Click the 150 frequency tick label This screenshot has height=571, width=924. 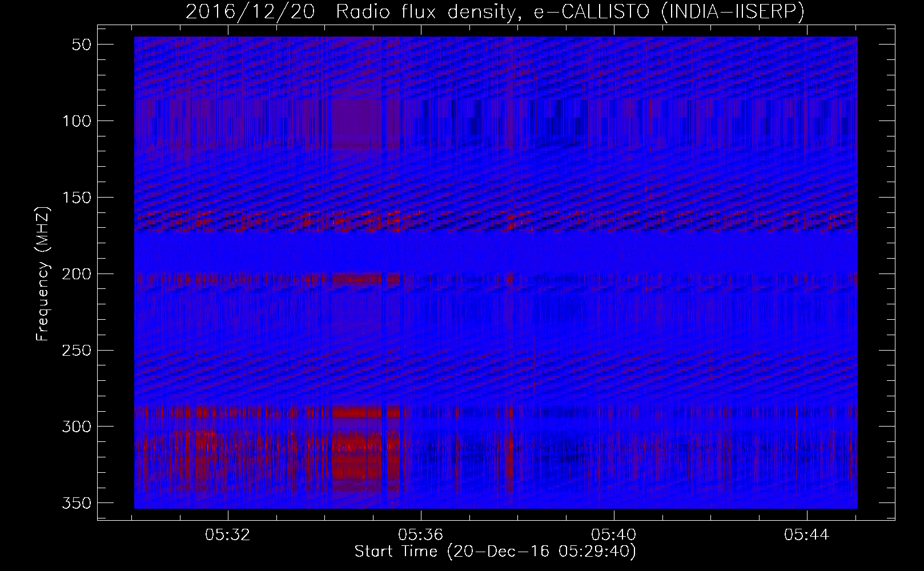click(77, 198)
